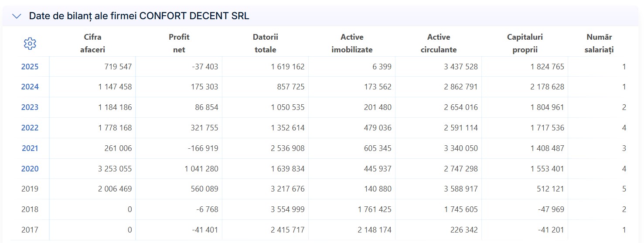Open the 2022 year link

tap(30, 128)
